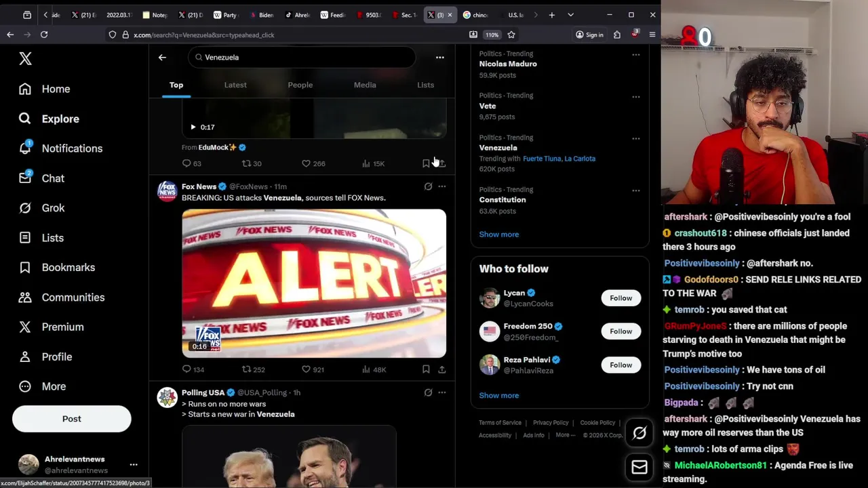
Task: Switch to the Latest tab
Action: pos(235,85)
